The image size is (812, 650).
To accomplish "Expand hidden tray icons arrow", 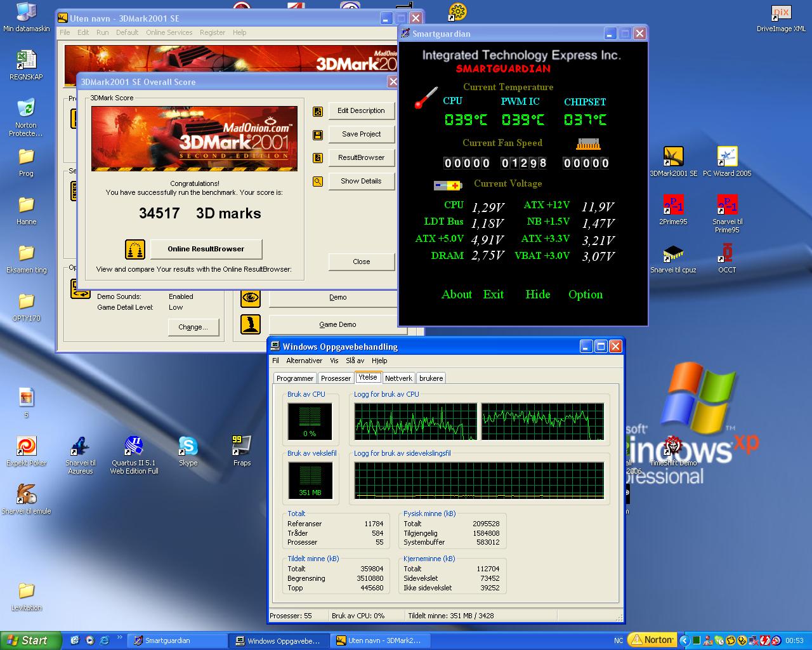I will (684, 640).
